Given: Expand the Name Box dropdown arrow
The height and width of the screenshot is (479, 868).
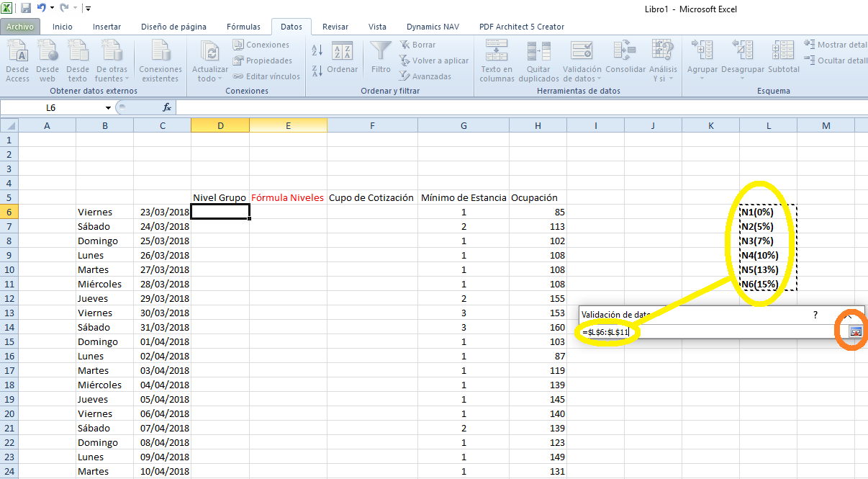Looking at the screenshot, I should pos(108,108).
